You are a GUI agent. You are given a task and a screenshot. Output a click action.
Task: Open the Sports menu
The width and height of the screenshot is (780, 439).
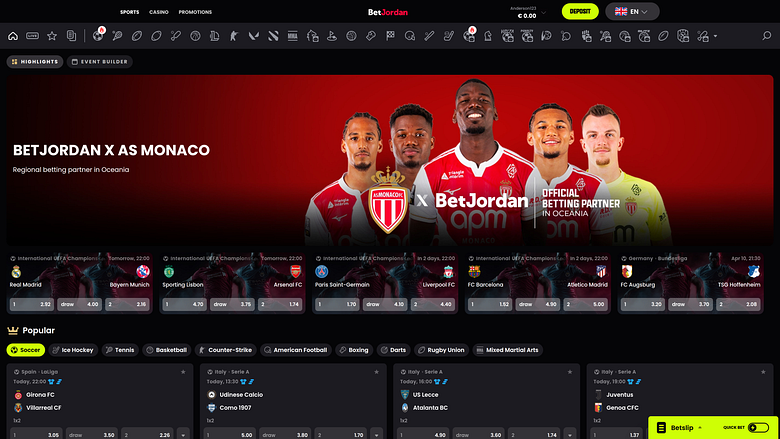(129, 12)
